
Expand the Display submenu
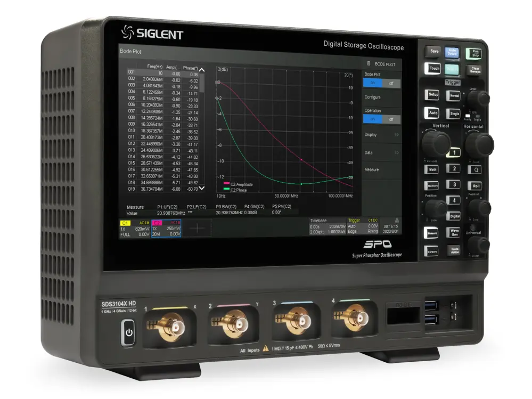[x=381, y=135]
